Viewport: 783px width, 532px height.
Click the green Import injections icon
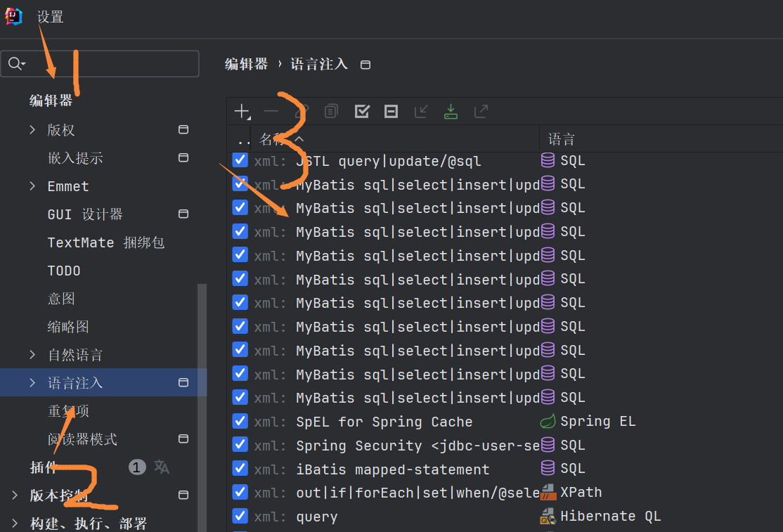(x=451, y=111)
